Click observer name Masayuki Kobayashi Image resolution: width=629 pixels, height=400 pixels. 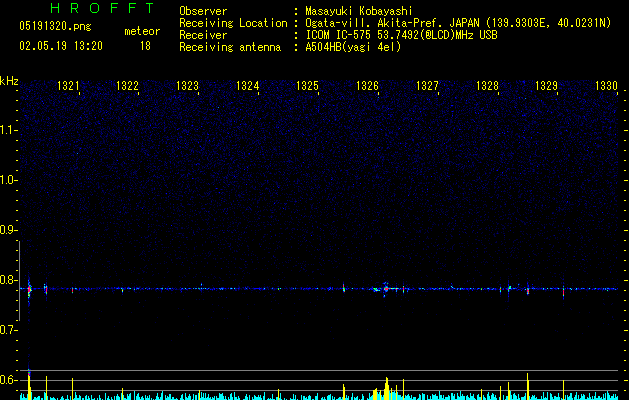pos(359,11)
